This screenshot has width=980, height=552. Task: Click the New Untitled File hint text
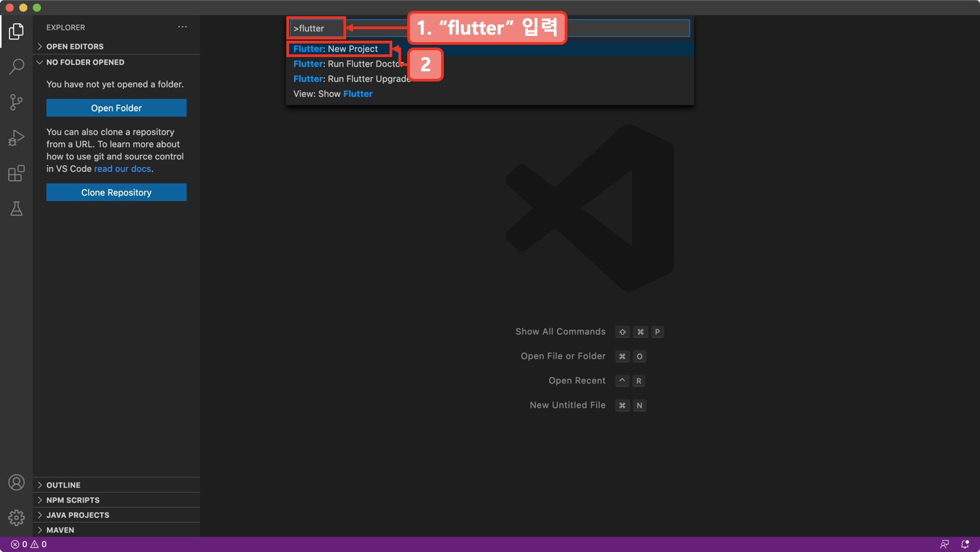pyautogui.click(x=567, y=405)
